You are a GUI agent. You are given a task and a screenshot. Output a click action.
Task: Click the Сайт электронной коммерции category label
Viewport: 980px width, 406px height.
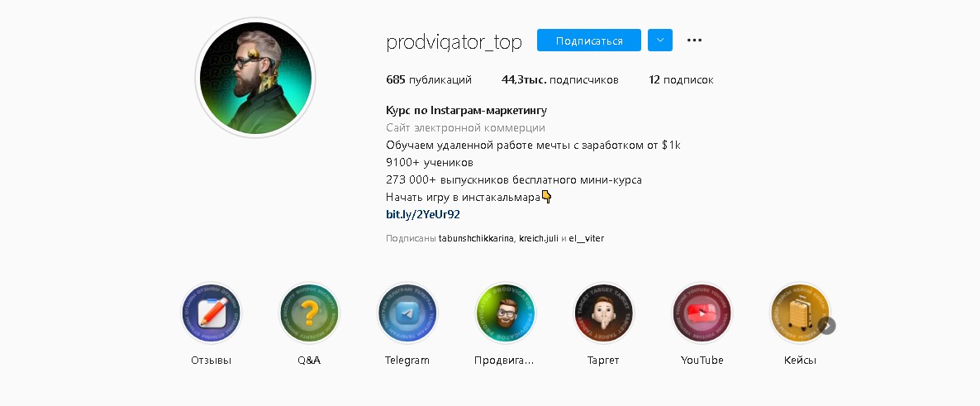tap(466, 127)
